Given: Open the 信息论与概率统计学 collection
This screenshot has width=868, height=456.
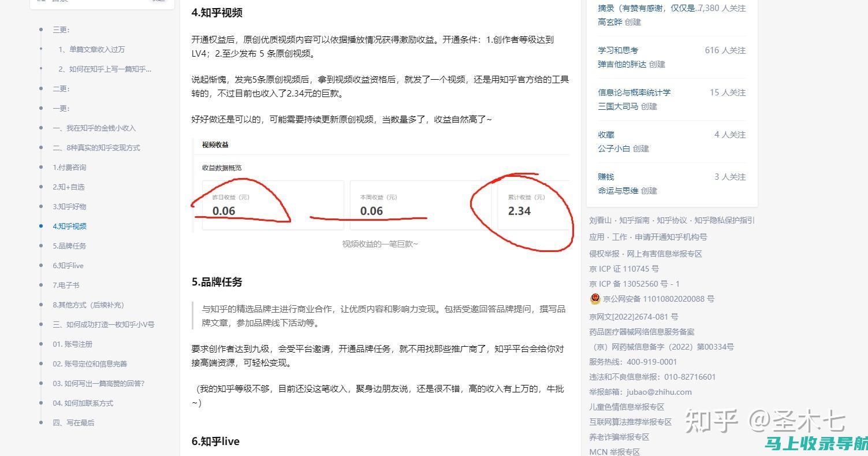Looking at the screenshot, I should (x=634, y=92).
